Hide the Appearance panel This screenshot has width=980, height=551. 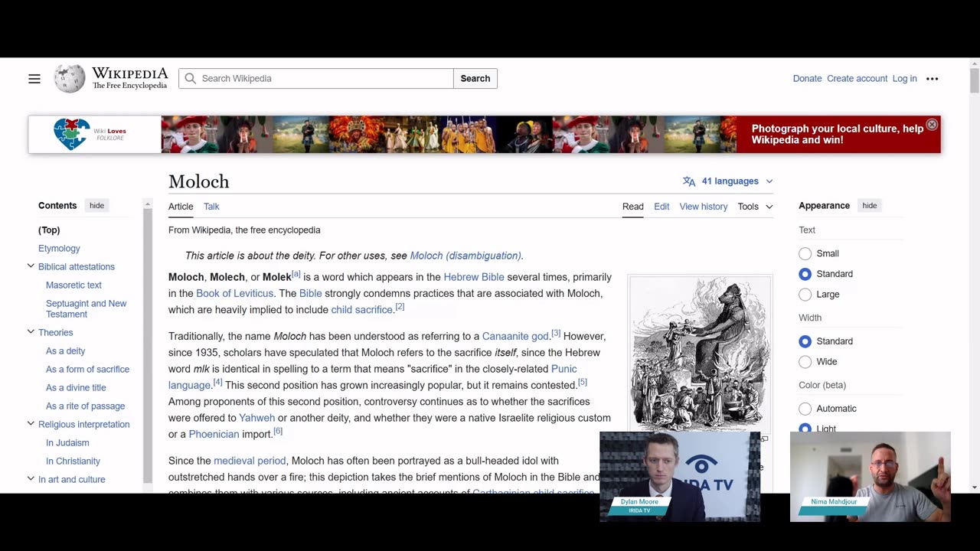point(870,206)
